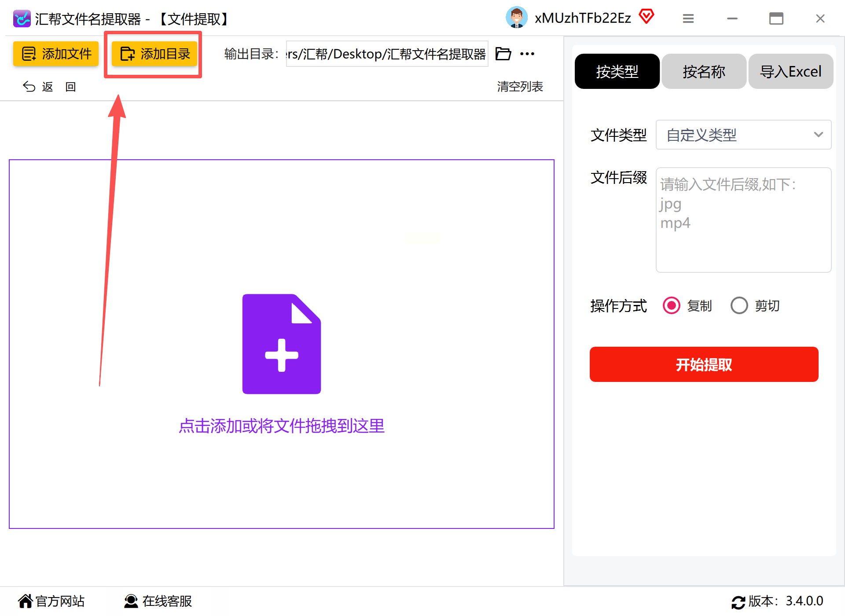Click the three-dots more options icon

pos(527,54)
